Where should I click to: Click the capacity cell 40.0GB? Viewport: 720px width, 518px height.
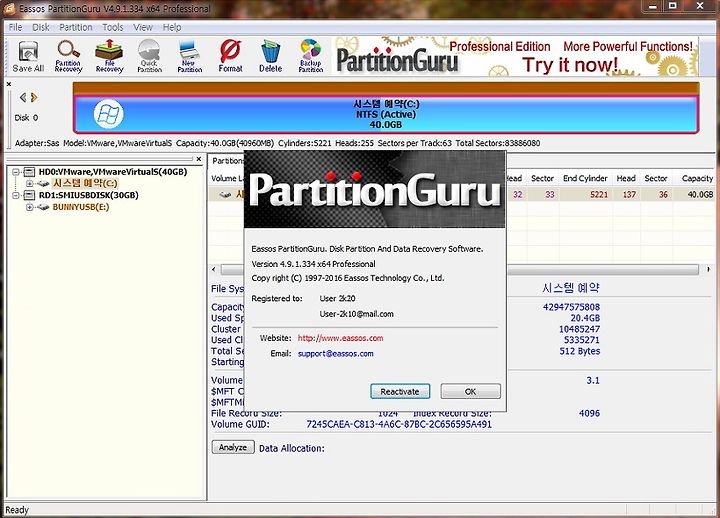(x=700, y=195)
